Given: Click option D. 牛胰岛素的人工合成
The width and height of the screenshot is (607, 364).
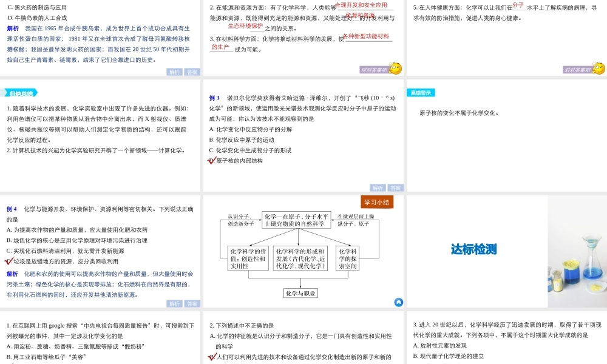Looking at the screenshot, I should [37, 18].
